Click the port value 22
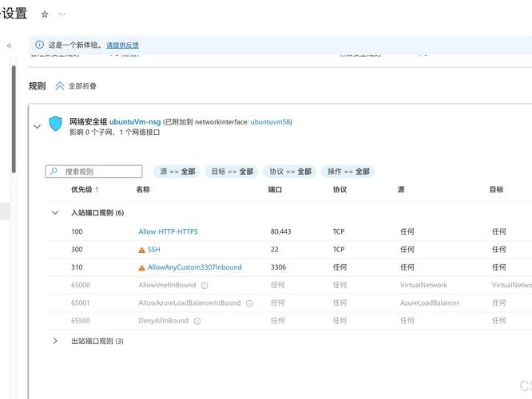The image size is (532, 399). [275, 250]
